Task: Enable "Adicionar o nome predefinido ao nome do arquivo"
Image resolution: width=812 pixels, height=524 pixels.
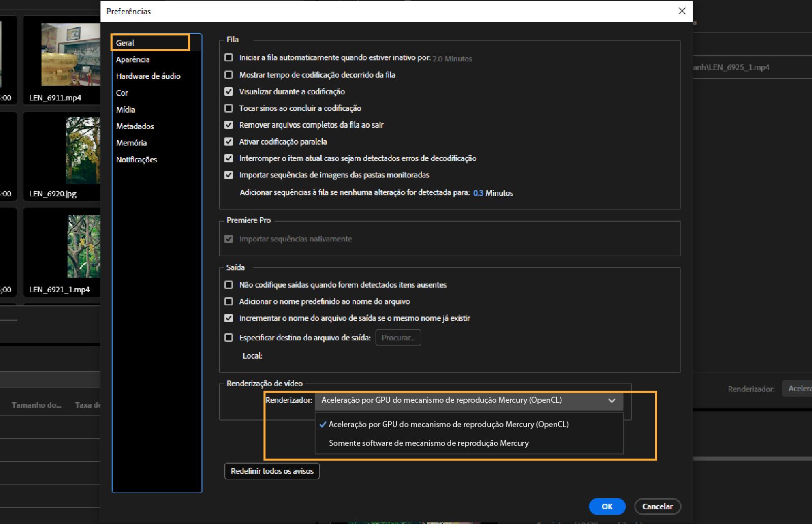Action: (x=229, y=301)
